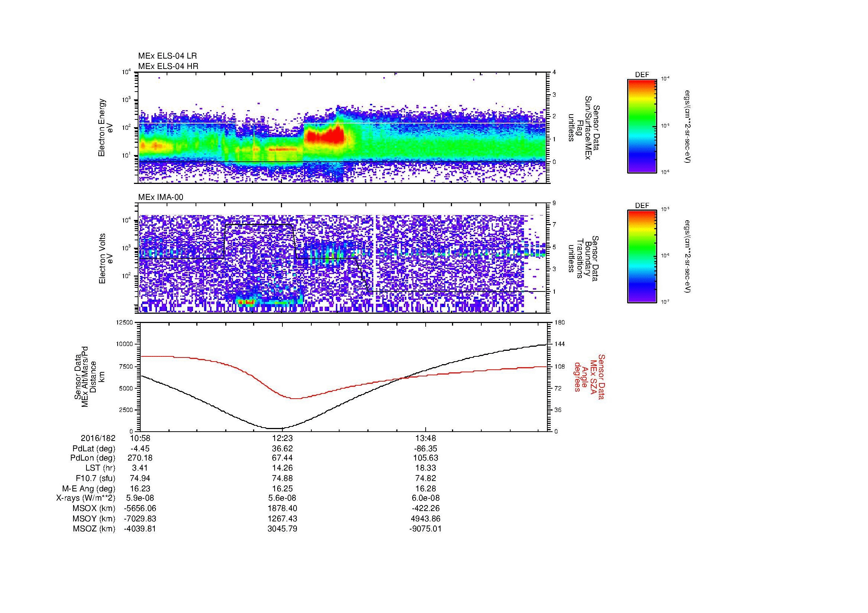Click the PdLon value 105.63
Viewport: 868px width, 613px height.
[x=425, y=458]
